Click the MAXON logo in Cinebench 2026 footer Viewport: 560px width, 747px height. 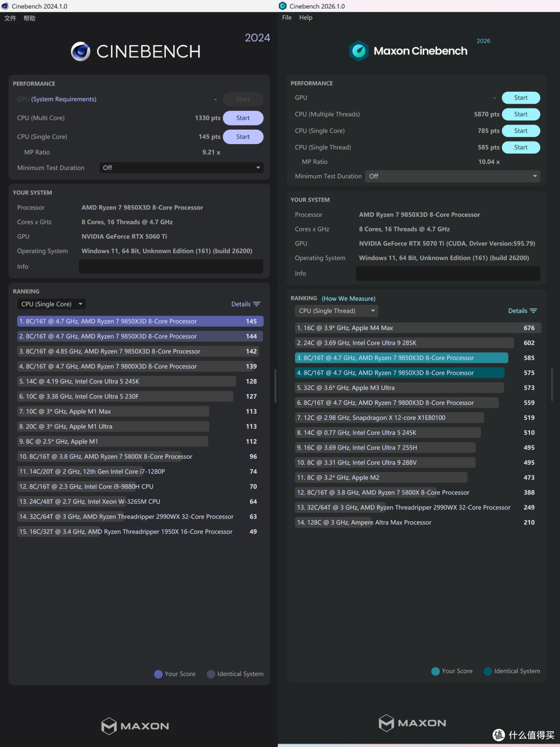[x=412, y=723]
